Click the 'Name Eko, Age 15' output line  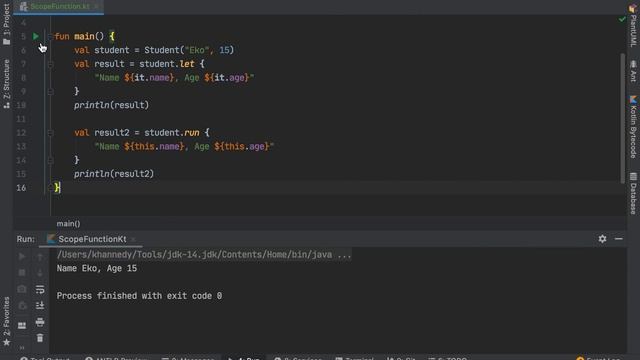click(97, 269)
